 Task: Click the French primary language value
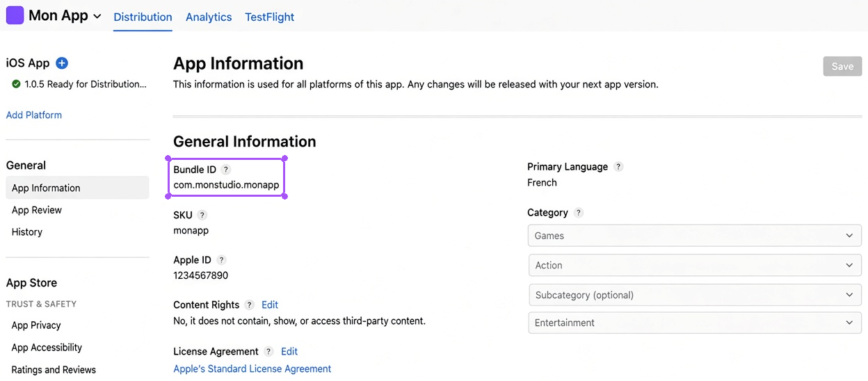coord(542,182)
